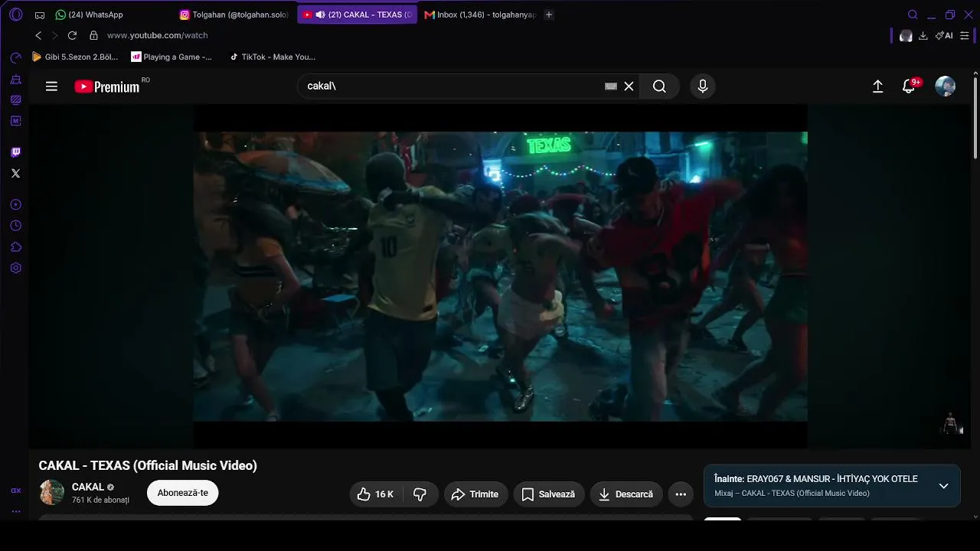Viewport: 980px width, 551px height.
Task: Reload the current YouTube page
Action: (x=72, y=35)
